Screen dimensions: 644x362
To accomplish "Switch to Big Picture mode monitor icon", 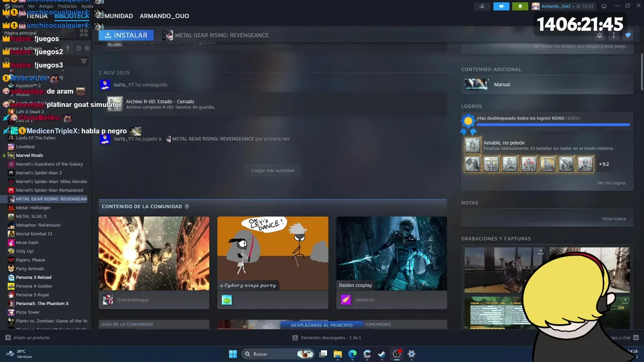I will click(x=604, y=6).
